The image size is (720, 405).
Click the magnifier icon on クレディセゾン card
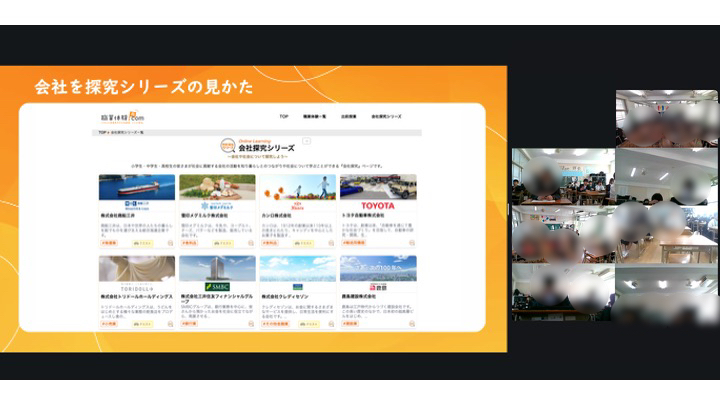[331, 324]
